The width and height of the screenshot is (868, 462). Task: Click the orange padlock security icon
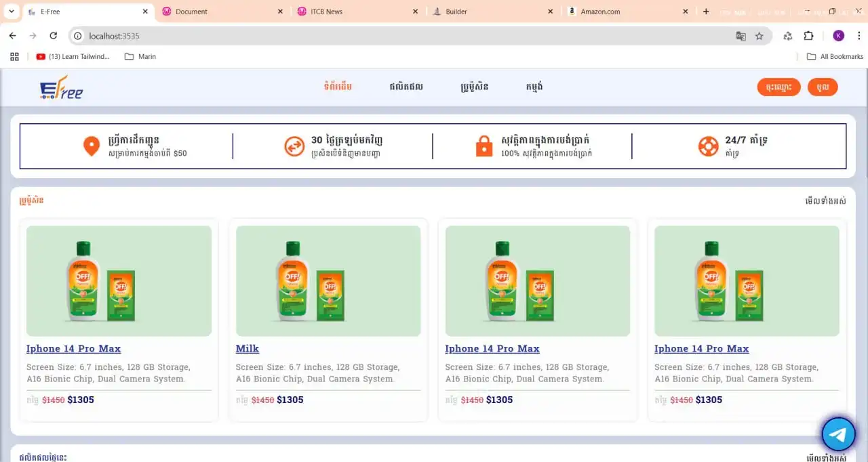(x=484, y=146)
